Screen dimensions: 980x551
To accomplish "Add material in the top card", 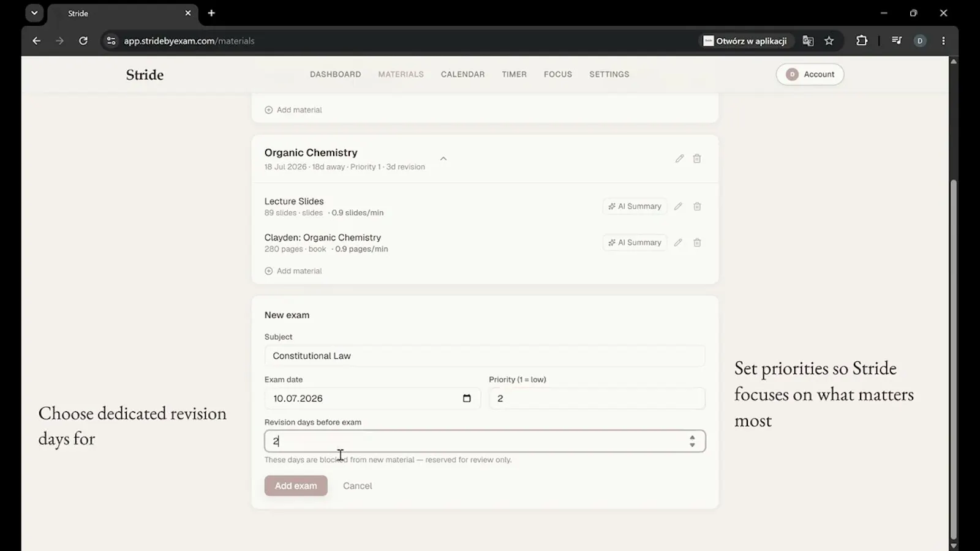I will (293, 110).
